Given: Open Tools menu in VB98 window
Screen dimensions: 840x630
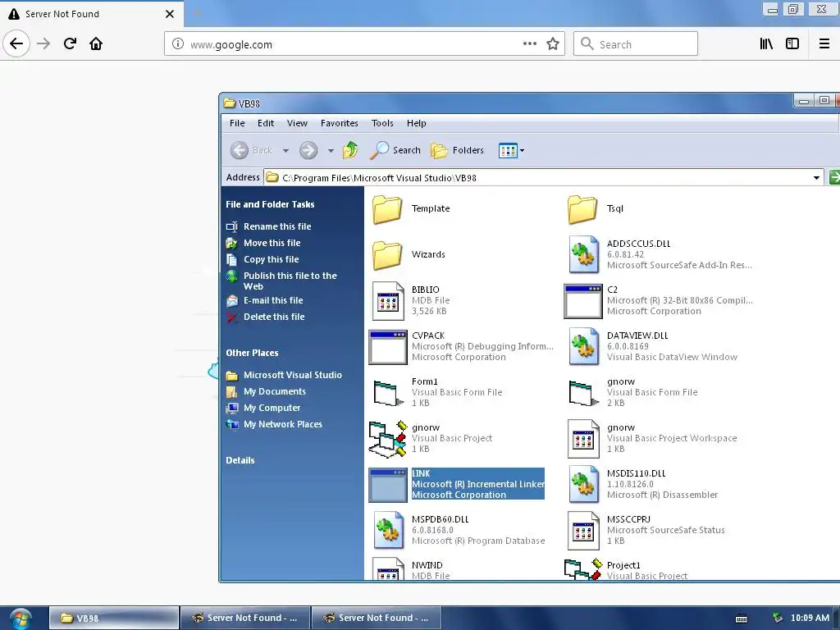Looking at the screenshot, I should [382, 123].
